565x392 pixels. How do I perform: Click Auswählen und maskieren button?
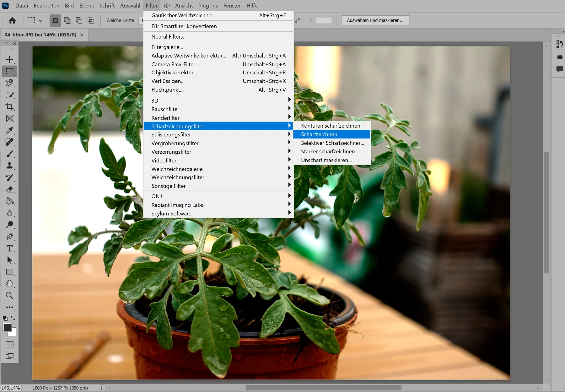pyautogui.click(x=375, y=20)
